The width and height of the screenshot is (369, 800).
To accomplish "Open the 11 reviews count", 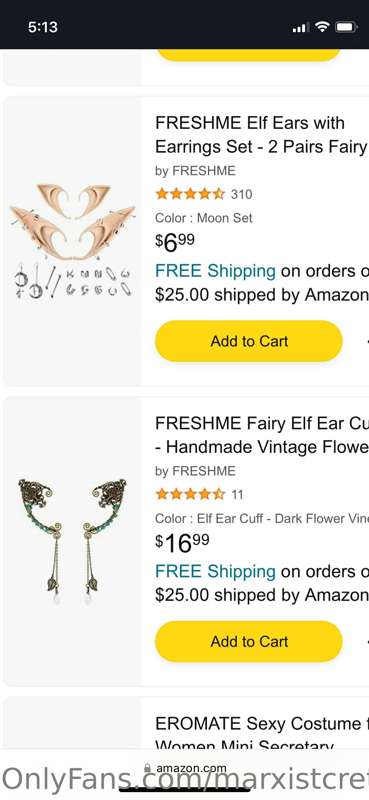I will pos(237,494).
